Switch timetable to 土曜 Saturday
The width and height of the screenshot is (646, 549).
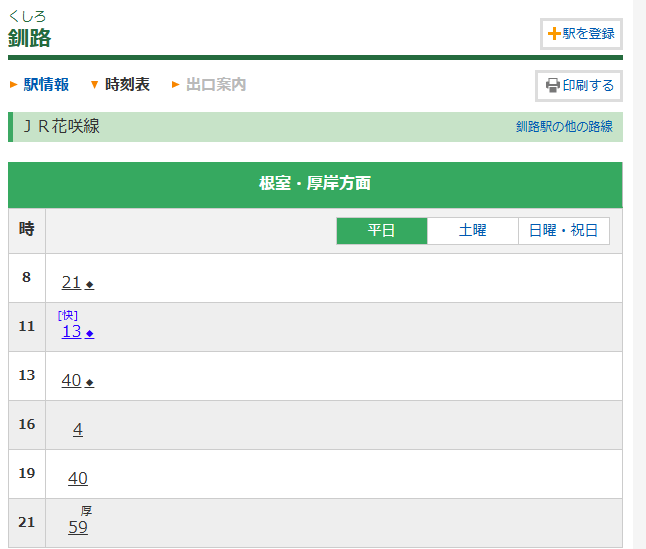(x=472, y=231)
